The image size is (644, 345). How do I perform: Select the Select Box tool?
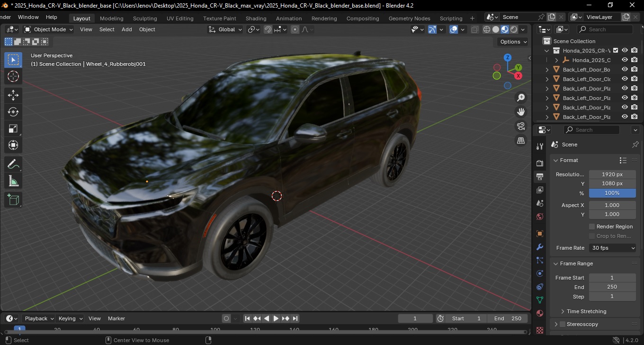[13, 60]
